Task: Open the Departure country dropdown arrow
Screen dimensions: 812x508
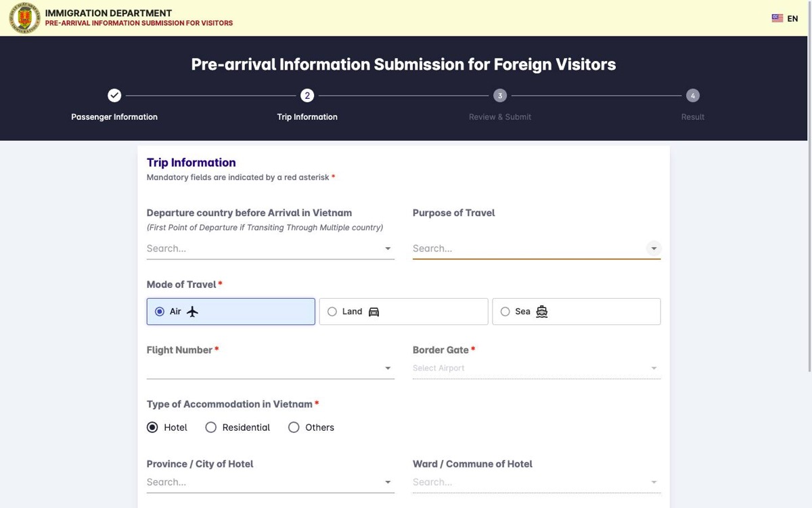Action: coord(388,249)
